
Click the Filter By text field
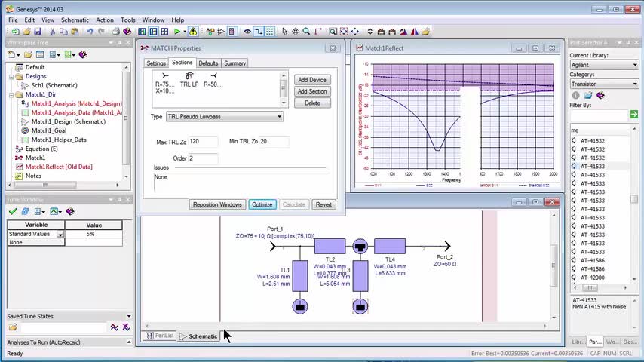599,115
